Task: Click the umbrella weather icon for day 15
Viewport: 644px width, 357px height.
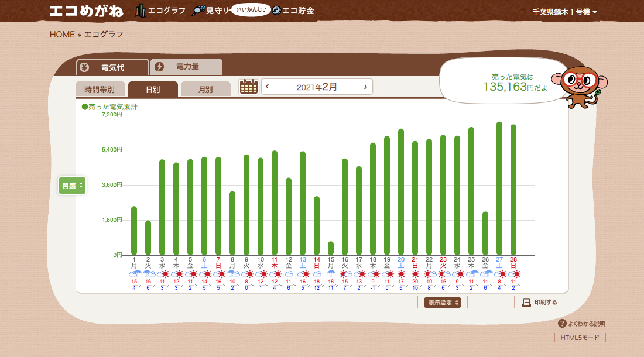Action: click(331, 274)
